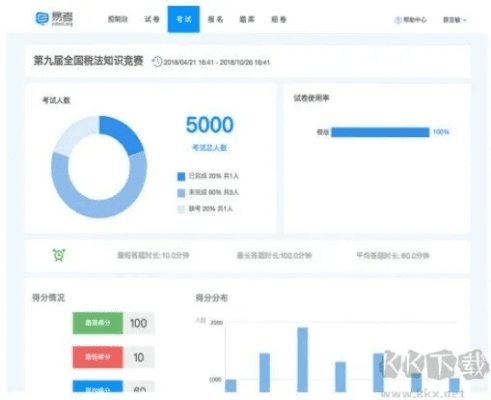Open the 题库 navigation tab
491x400 pixels.
tap(247, 19)
